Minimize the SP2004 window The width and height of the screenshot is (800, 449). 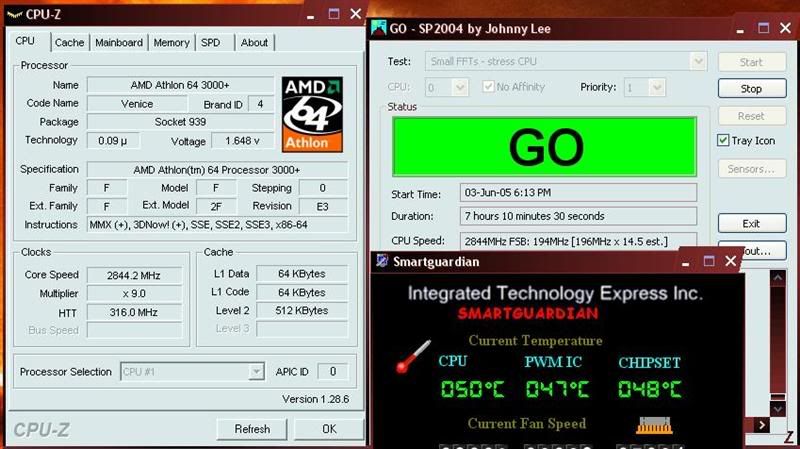[740, 30]
